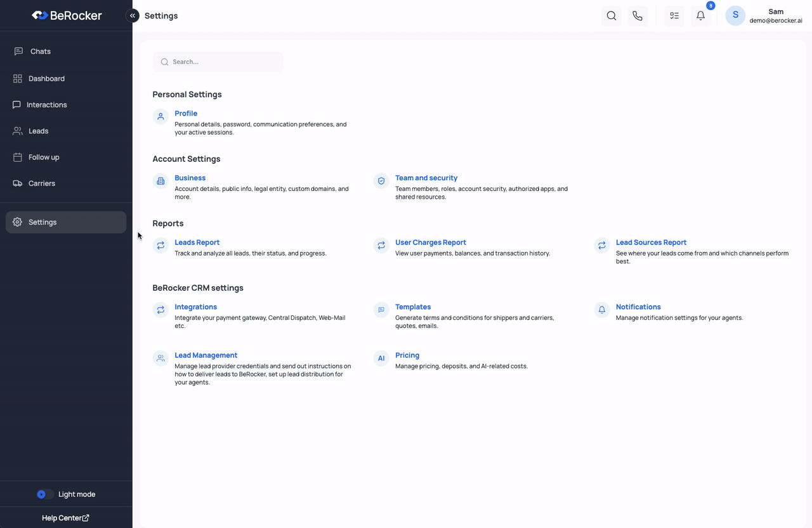The height and width of the screenshot is (528, 812).
Task: Open Pricing settings
Action: point(407,355)
